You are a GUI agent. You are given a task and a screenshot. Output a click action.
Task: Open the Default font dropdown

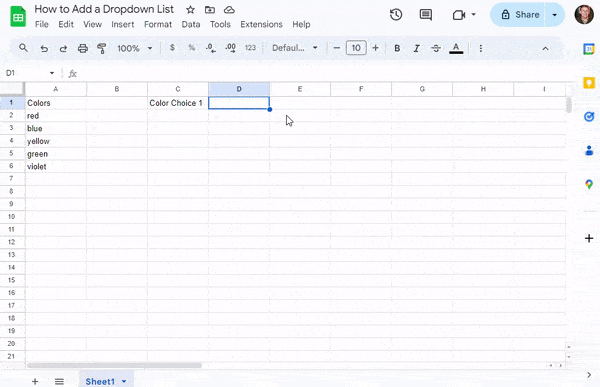click(x=295, y=48)
